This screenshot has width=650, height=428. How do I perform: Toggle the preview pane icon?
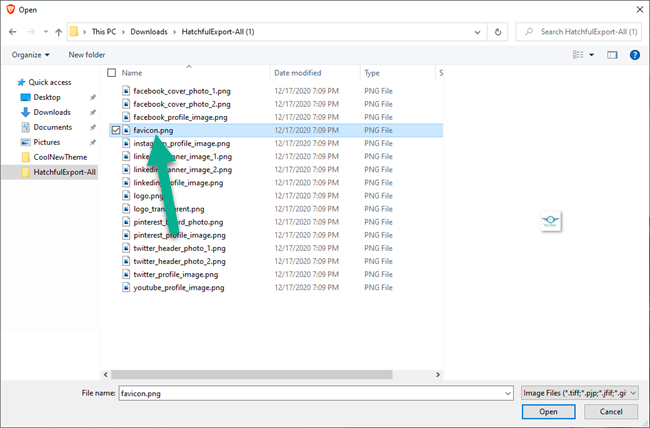(614, 54)
